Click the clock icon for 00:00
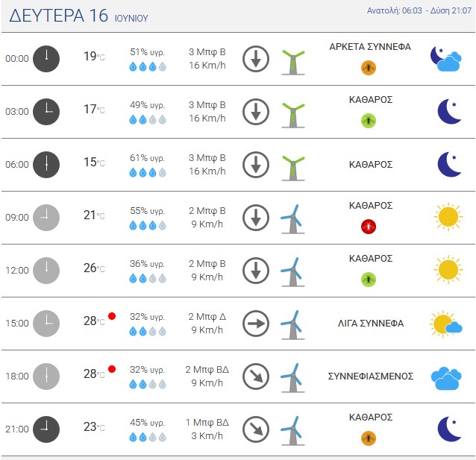Screen dimensions: 476x460 tap(46, 59)
